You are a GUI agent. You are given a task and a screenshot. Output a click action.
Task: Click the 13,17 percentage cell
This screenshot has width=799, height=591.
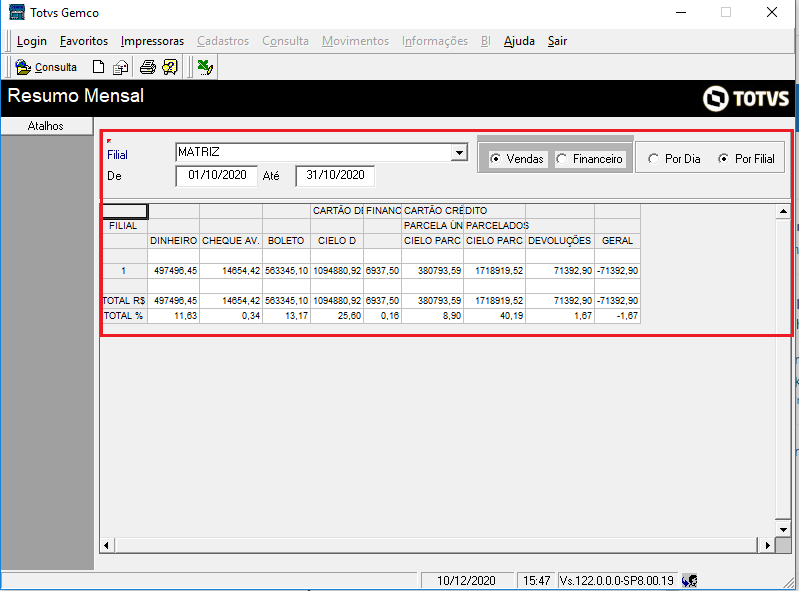coord(286,316)
